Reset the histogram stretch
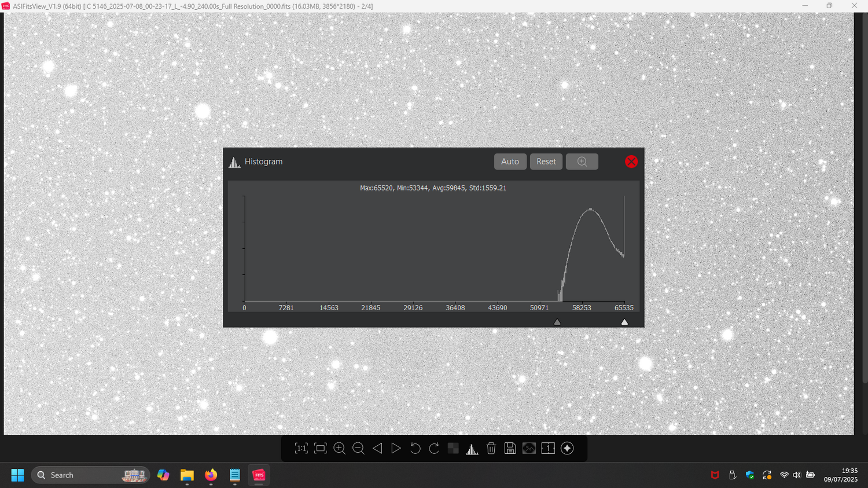The height and width of the screenshot is (488, 868). [x=546, y=162]
